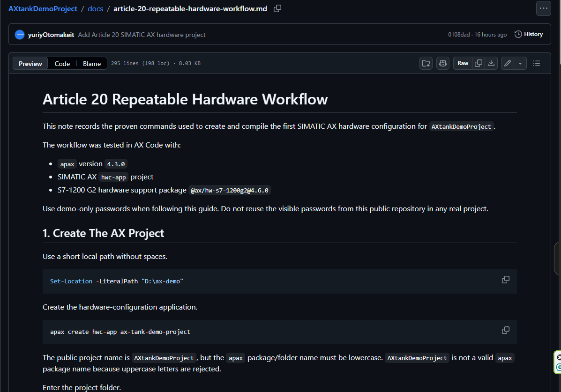
Task: Open Copilot chat icon for this file
Action: click(442, 63)
